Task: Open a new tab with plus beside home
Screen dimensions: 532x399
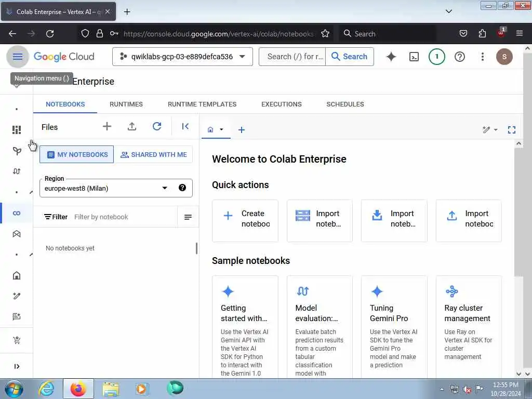Action: point(242,130)
